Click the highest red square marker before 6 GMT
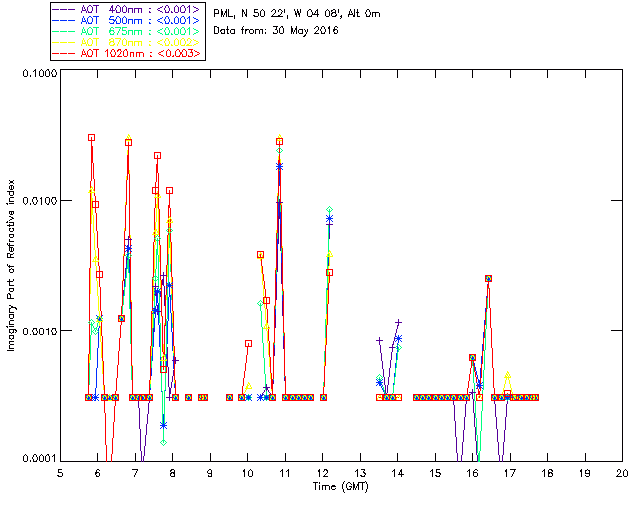The width and height of the screenshot is (640, 512). click(x=91, y=138)
